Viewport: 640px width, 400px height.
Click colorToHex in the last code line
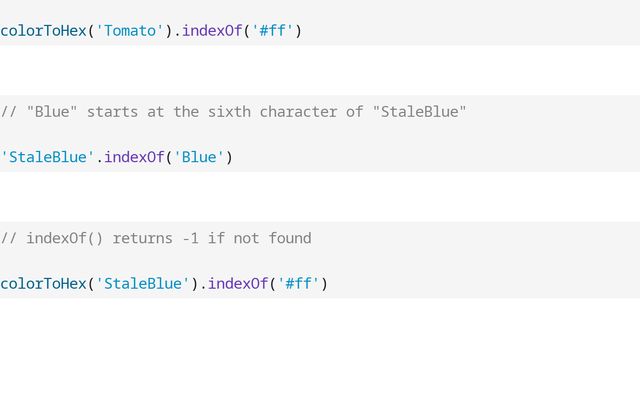43,284
